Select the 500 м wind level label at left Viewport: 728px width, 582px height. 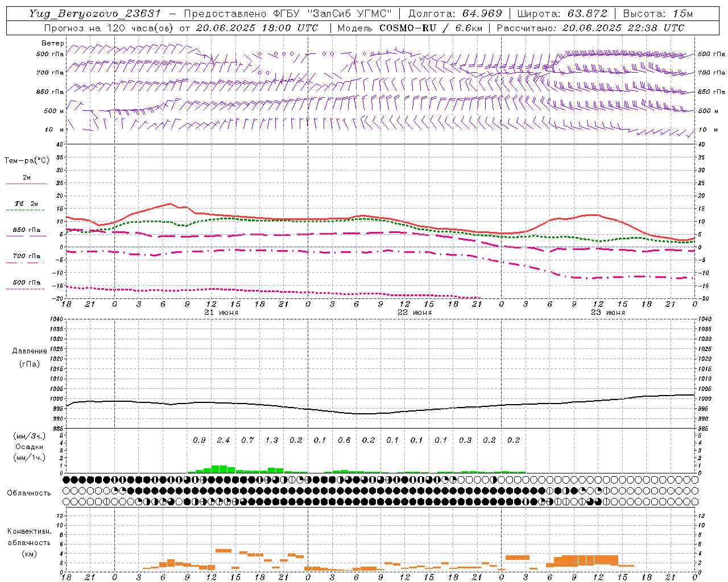(54, 111)
